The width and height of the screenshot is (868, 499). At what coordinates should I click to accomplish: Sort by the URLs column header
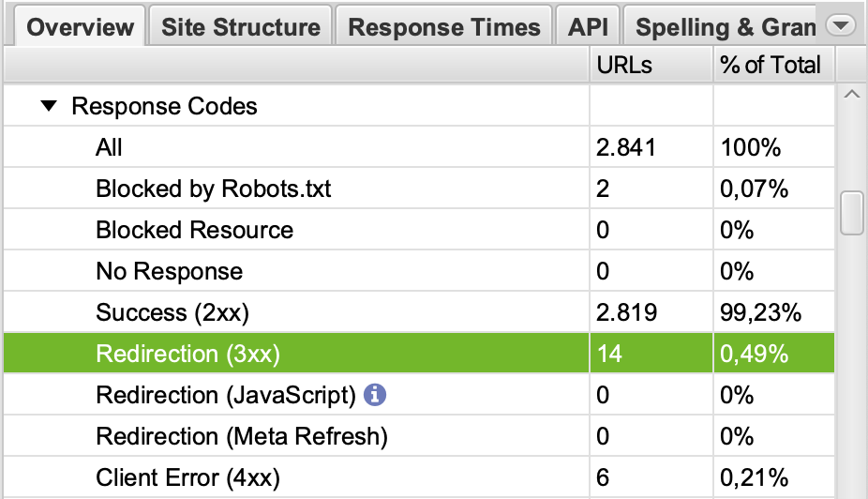click(x=624, y=65)
